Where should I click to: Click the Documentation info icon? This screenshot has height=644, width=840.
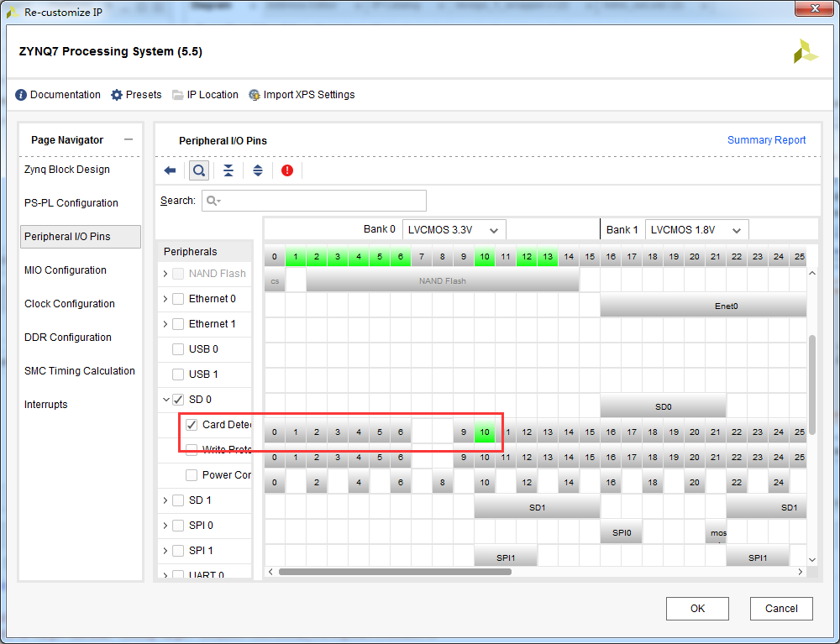[21, 95]
